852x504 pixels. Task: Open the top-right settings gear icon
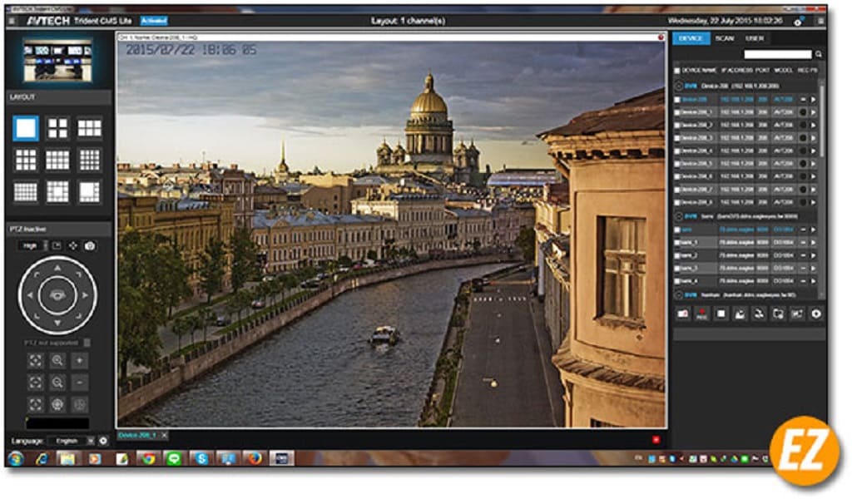(798, 21)
